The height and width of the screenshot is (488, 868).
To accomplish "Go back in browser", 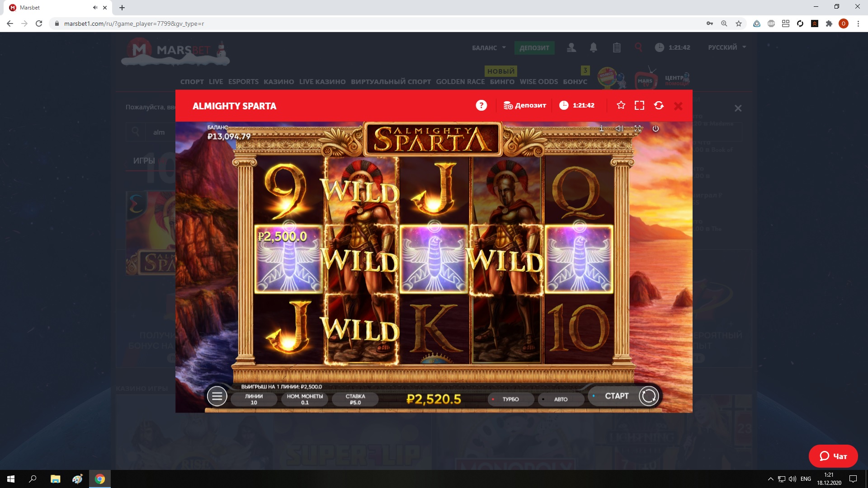I will tap(10, 23).
